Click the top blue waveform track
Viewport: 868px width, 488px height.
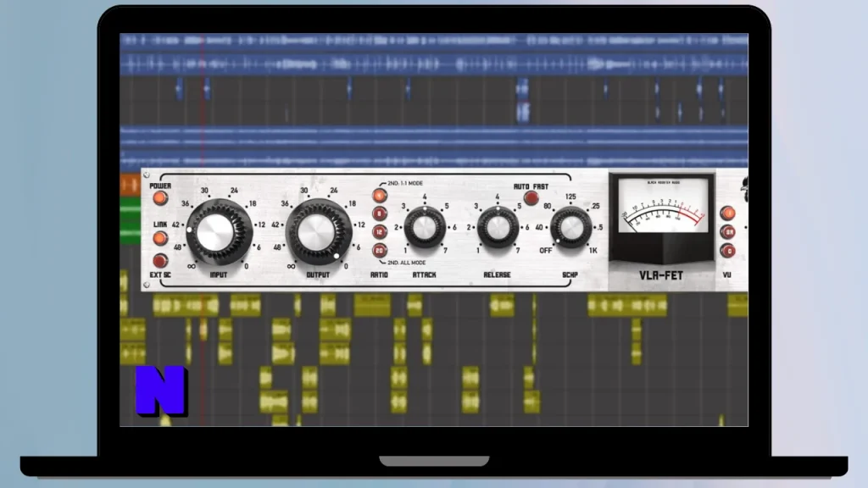click(434, 40)
